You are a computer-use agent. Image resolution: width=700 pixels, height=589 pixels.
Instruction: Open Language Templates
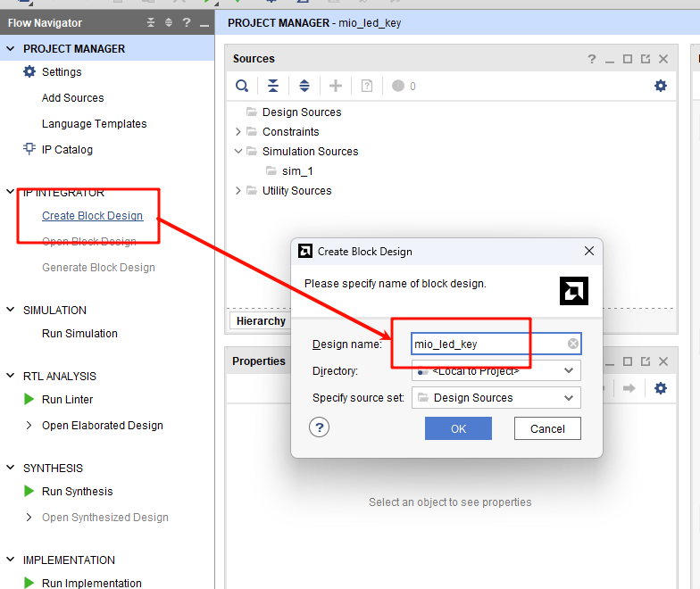95,123
